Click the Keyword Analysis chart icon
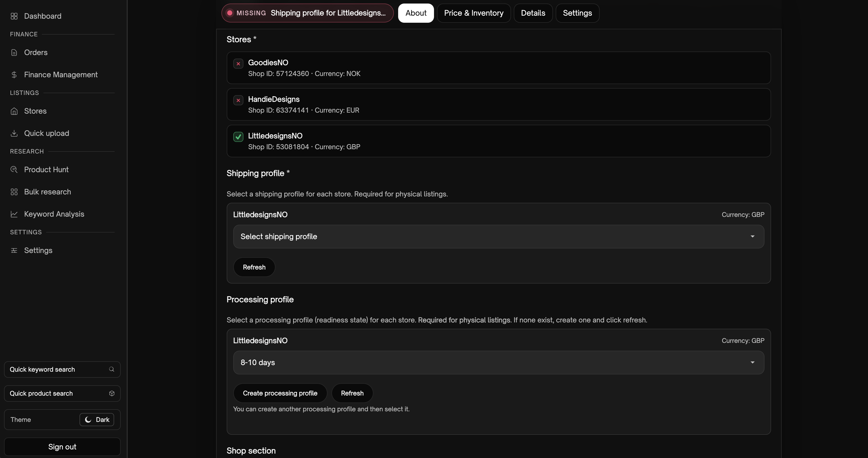This screenshot has height=458, width=868. tap(14, 214)
